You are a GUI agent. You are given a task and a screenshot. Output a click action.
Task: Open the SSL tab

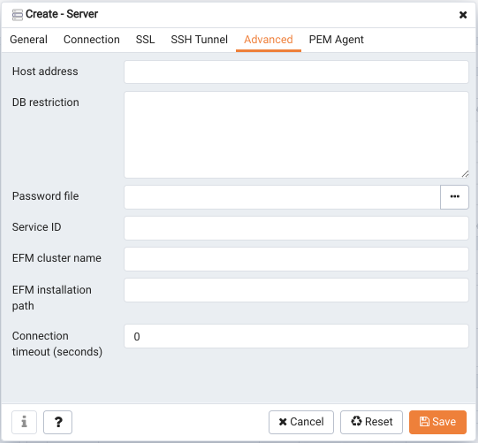(145, 39)
